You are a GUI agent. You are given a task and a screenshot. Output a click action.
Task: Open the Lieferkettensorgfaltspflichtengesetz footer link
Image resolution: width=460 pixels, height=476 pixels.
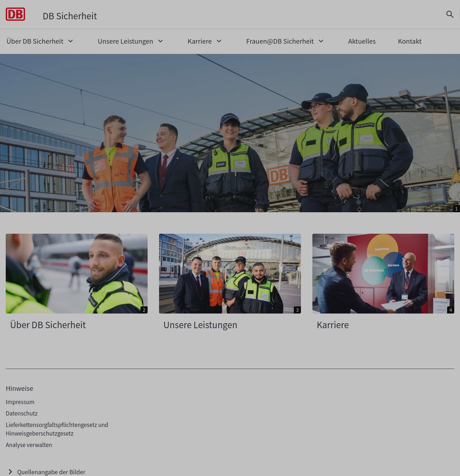tap(57, 429)
